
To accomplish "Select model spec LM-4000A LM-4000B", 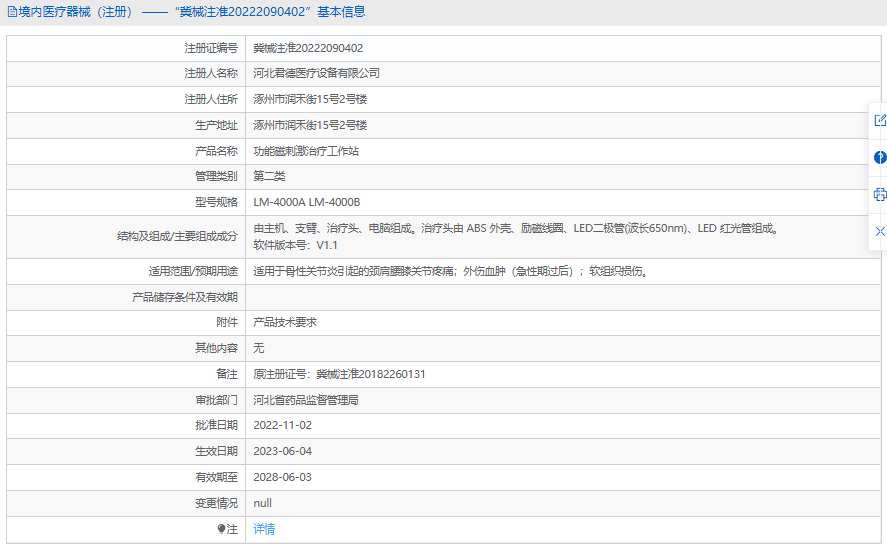I will [x=307, y=202].
